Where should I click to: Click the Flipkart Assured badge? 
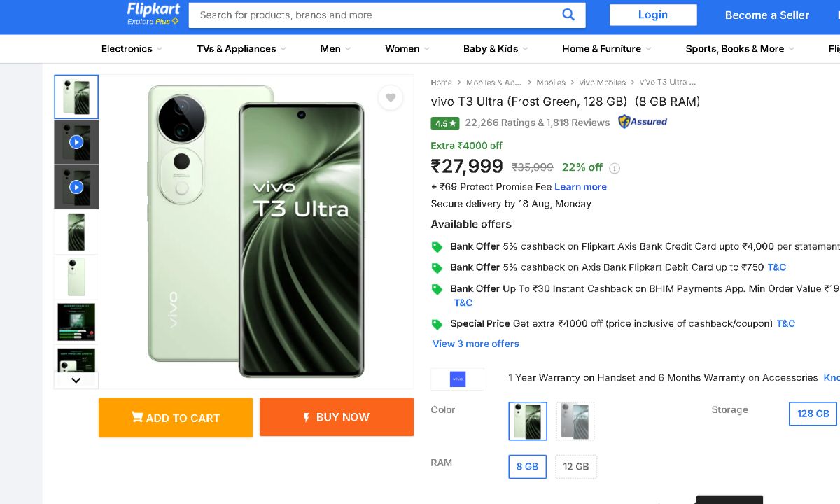(x=643, y=122)
